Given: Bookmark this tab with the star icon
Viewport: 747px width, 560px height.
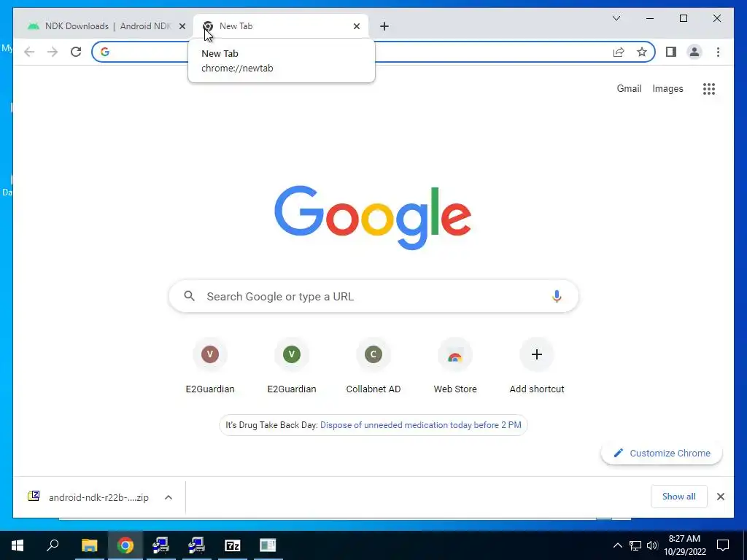Looking at the screenshot, I should tap(642, 52).
